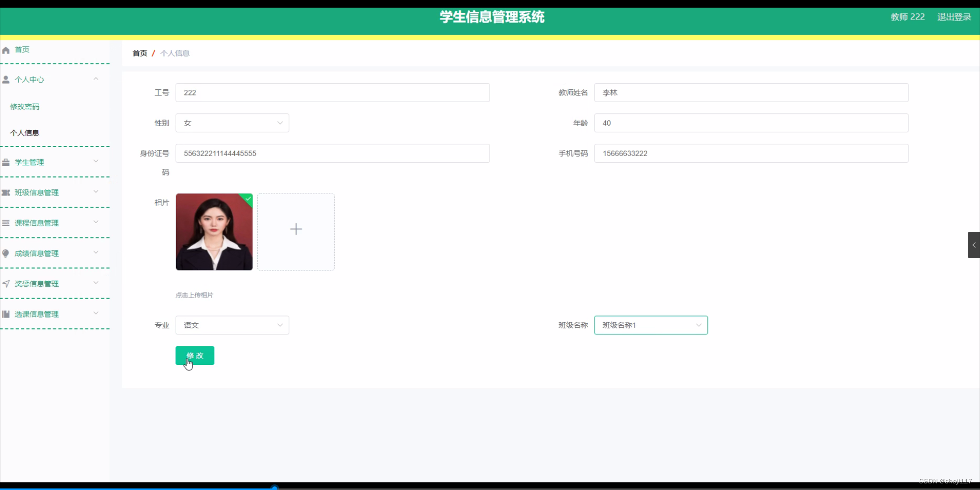Click the paper-plane icon beside 奖惩信息管理
The width and height of the screenshot is (980, 490).
click(x=6, y=284)
